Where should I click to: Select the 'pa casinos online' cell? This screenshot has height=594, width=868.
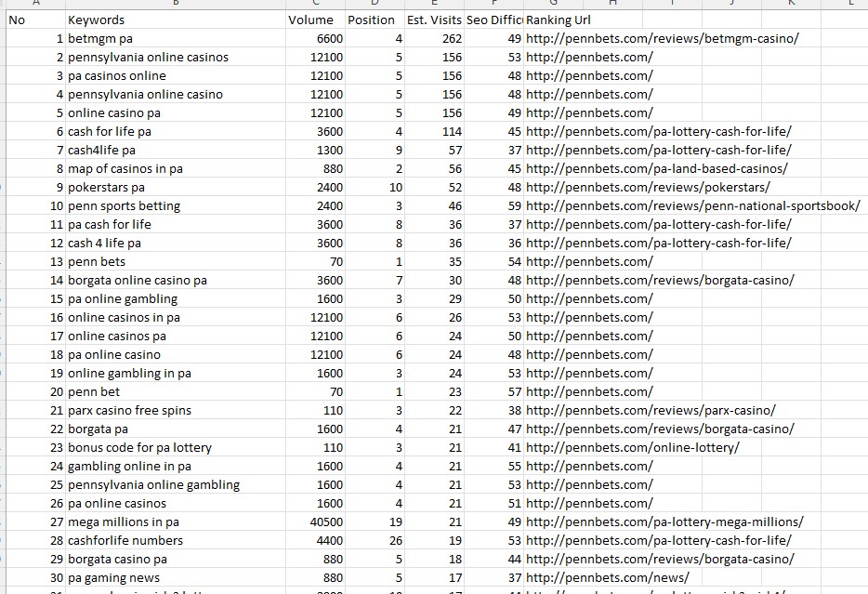(176, 76)
